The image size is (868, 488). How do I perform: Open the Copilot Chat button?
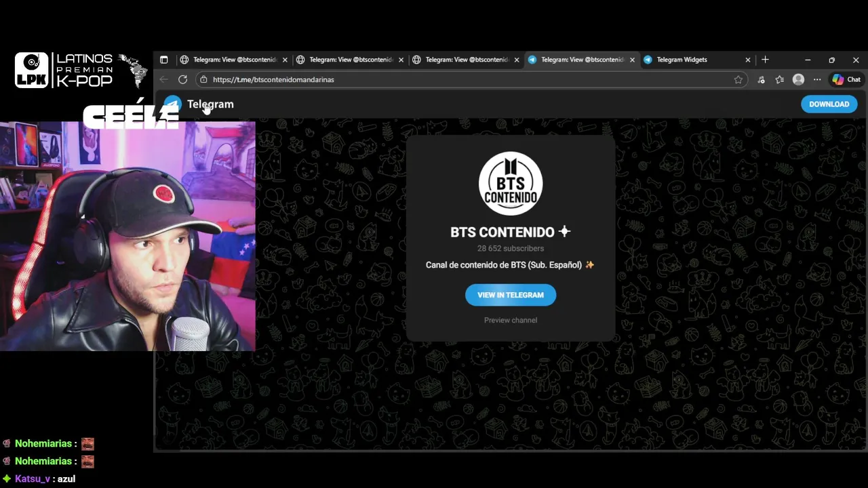[x=846, y=79]
